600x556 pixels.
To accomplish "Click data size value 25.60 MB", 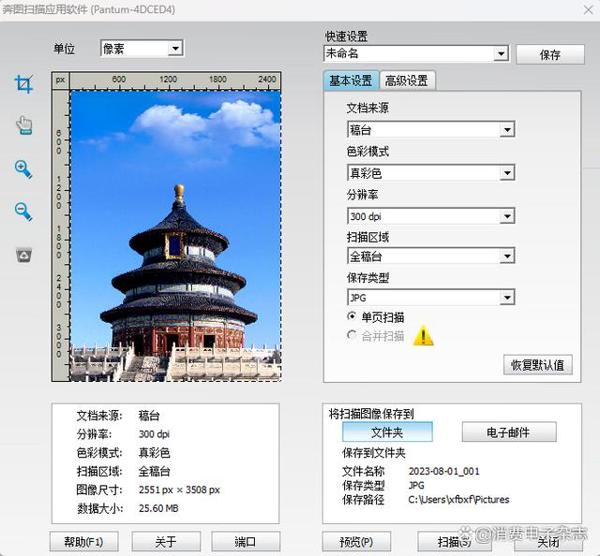I will (158, 508).
